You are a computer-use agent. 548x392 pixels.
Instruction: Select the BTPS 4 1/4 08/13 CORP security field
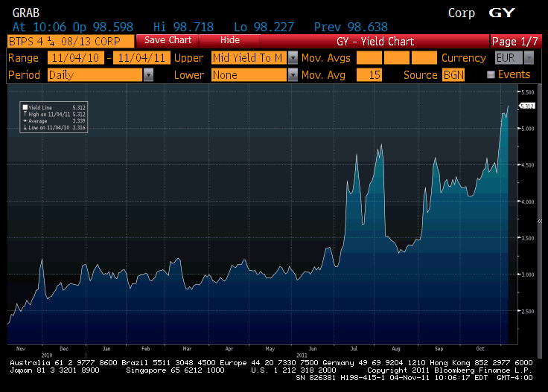point(71,41)
